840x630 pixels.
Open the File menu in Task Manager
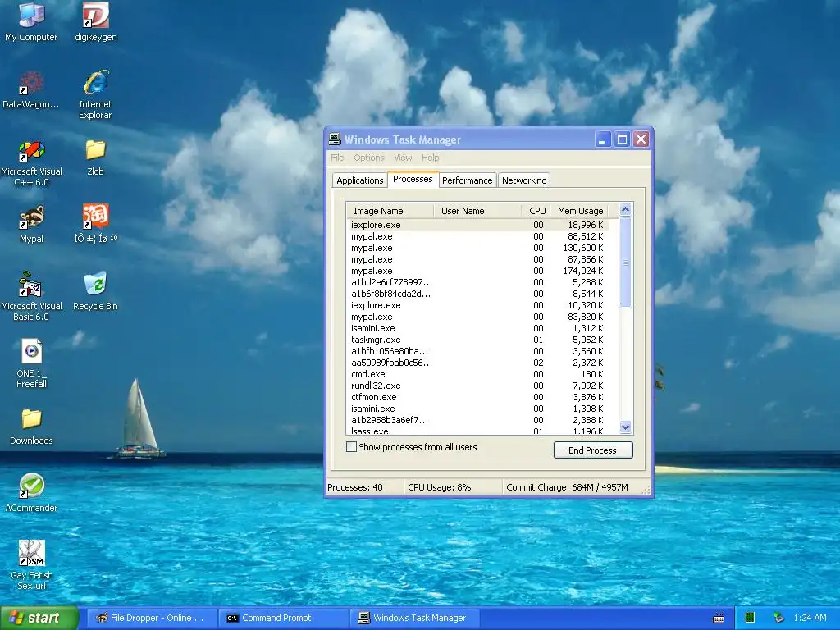pyautogui.click(x=337, y=157)
